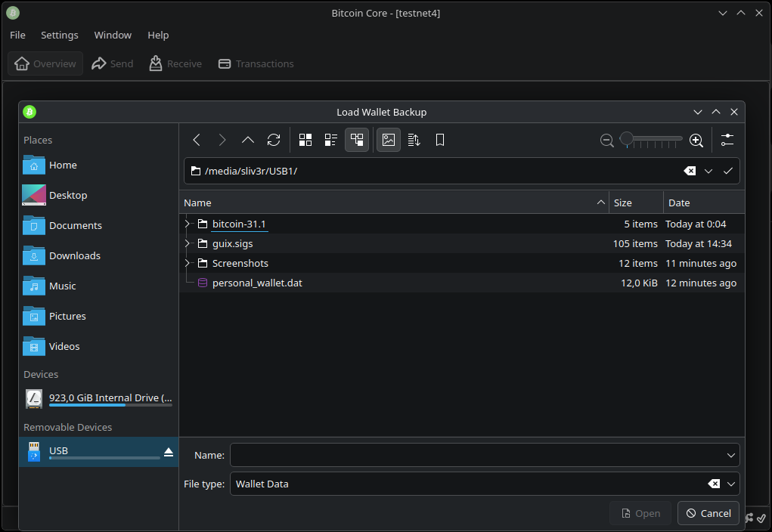Click the personal_wallet.dat file icon
Viewport: 772px width, 532px height.
tap(203, 283)
